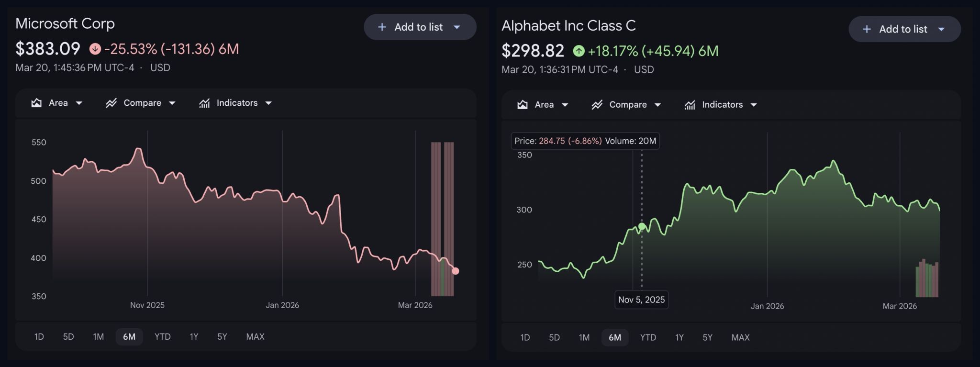The width and height of the screenshot is (980, 367).
Task: Select the 1Y range on Microsoft chart
Action: (x=194, y=337)
